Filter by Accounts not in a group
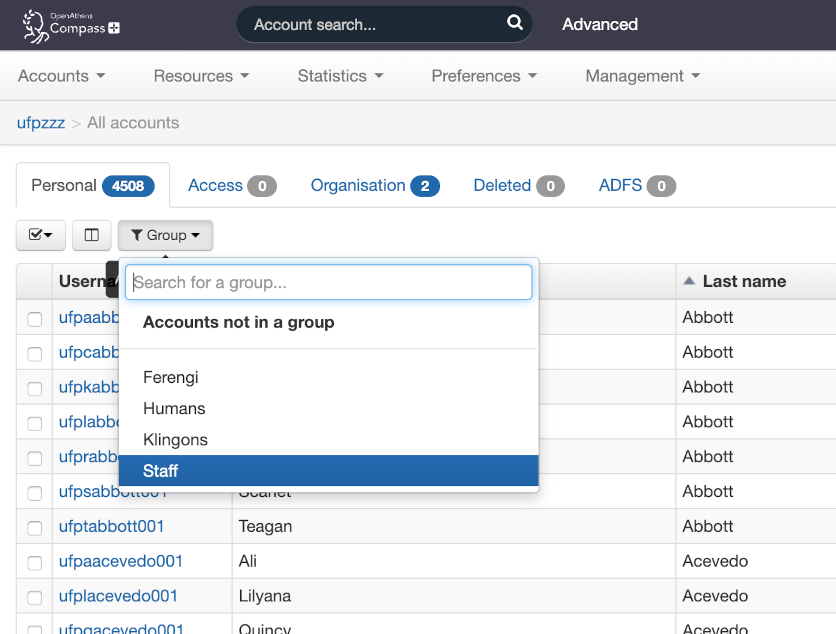This screenshot has height=634, width=836. pos(238,322)
